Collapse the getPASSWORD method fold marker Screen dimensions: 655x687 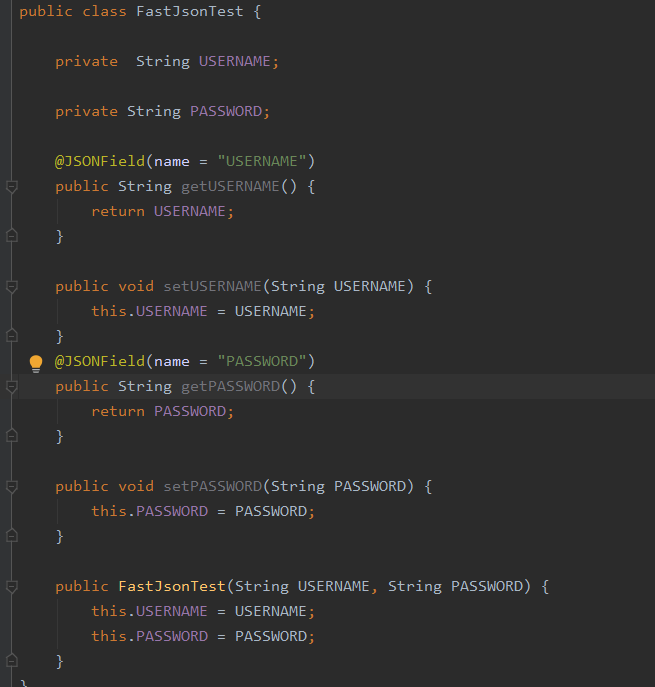(12, 386)
